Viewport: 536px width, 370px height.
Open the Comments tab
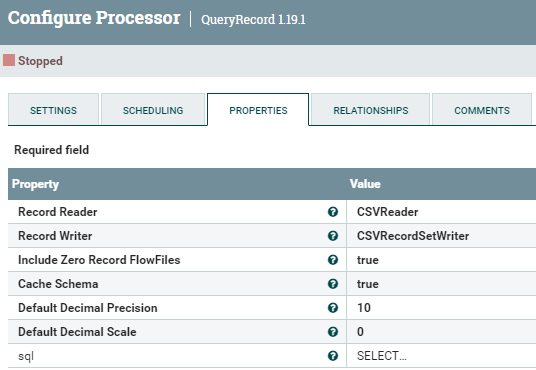tap(482, 109)
